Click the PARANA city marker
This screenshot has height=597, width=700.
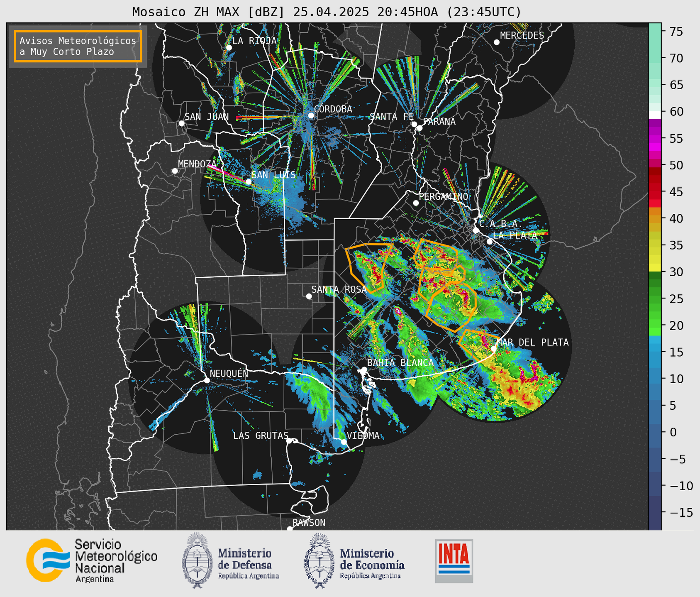pos(420,128)
